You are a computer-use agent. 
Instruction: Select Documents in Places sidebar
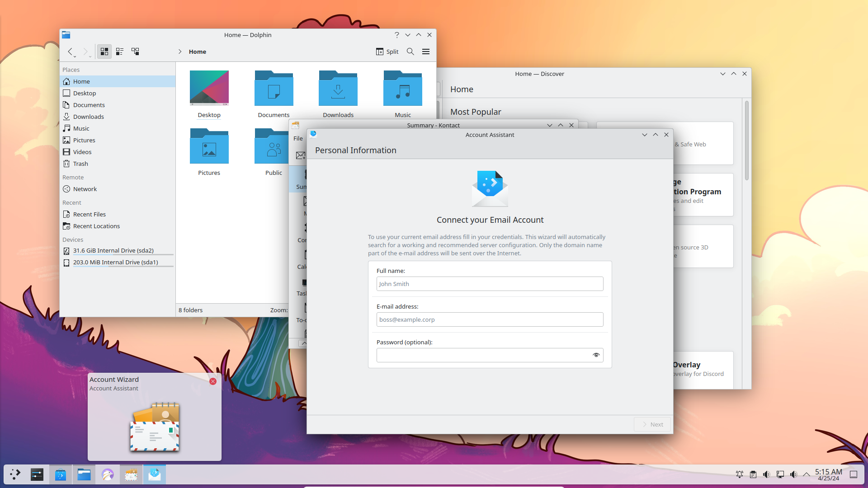[118, 105]
